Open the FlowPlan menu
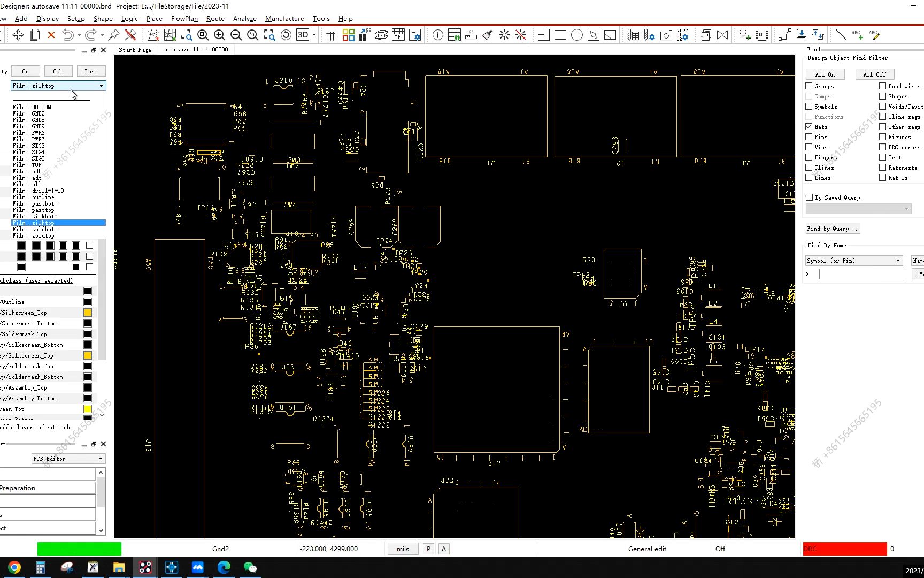 click(184, 19)
